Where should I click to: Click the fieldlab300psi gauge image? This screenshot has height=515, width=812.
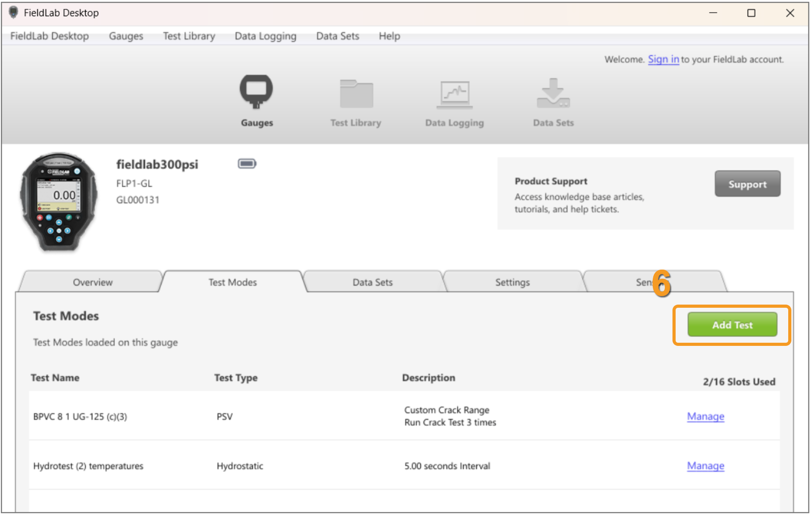[59, 201]
